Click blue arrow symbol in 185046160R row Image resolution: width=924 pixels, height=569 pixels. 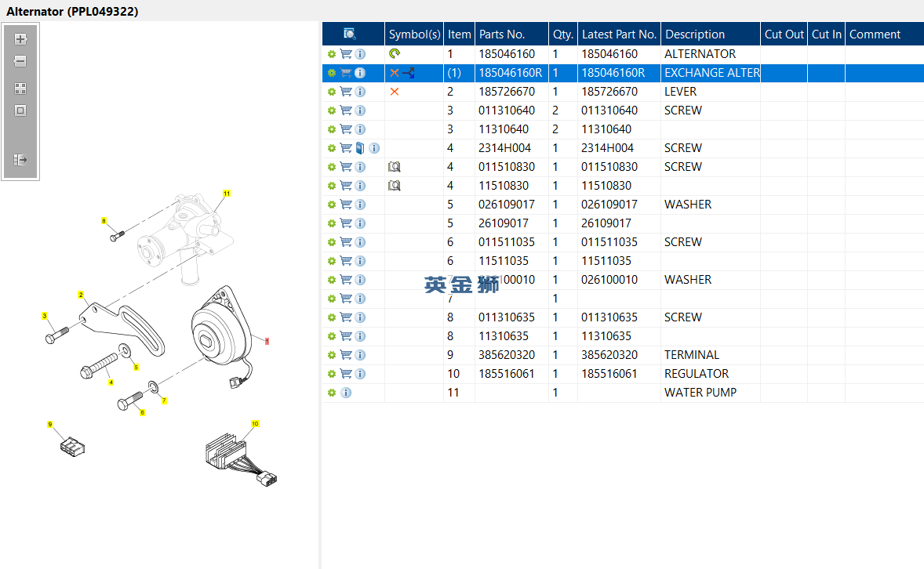tap(409, 73)
